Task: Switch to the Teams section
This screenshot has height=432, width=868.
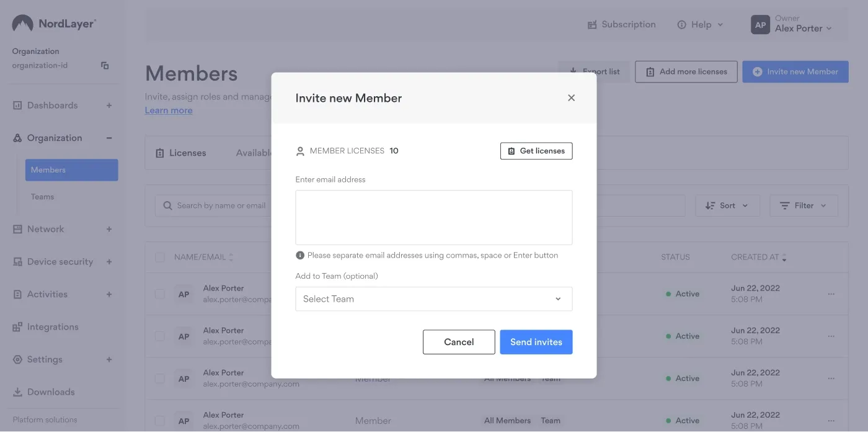Action: 42,196
